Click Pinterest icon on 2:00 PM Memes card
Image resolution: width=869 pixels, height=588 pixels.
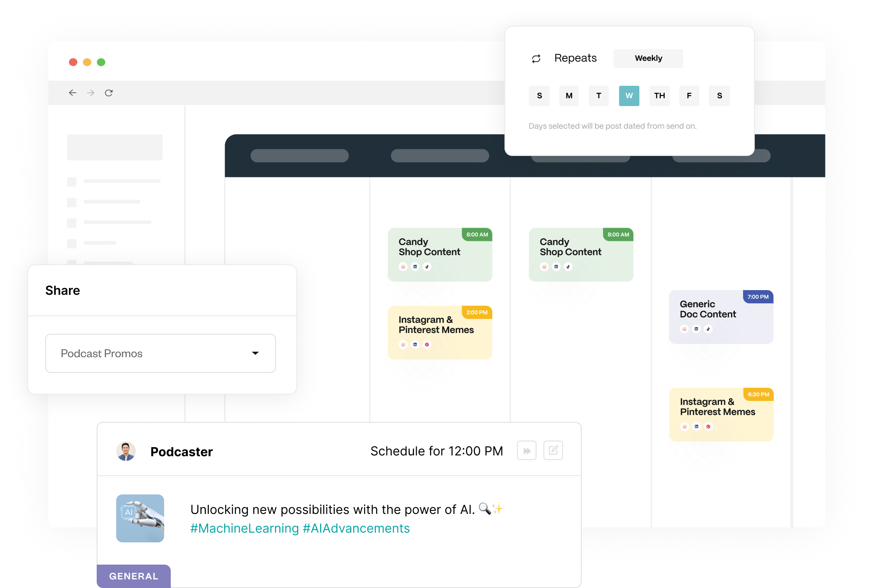[x=427, y=345]
